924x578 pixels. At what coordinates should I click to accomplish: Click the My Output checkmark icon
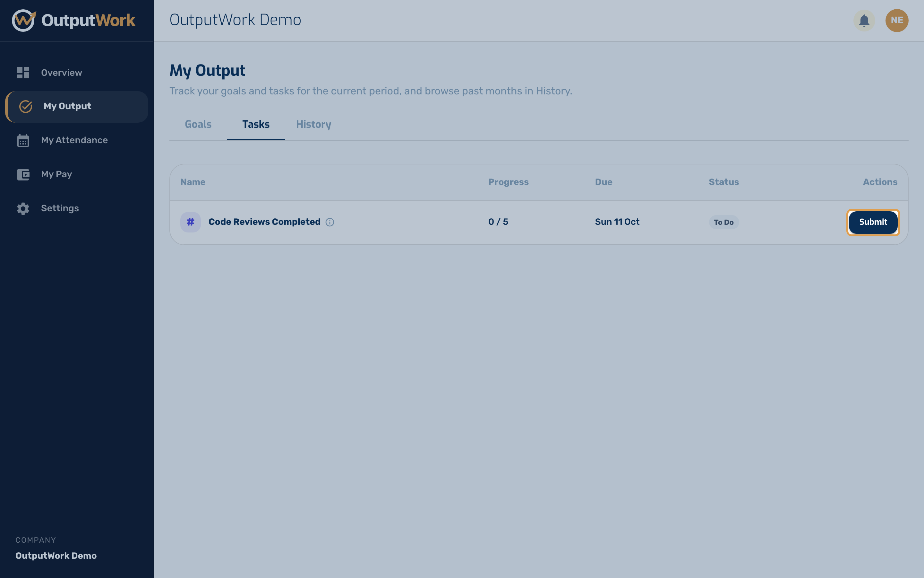click(26, 106)
